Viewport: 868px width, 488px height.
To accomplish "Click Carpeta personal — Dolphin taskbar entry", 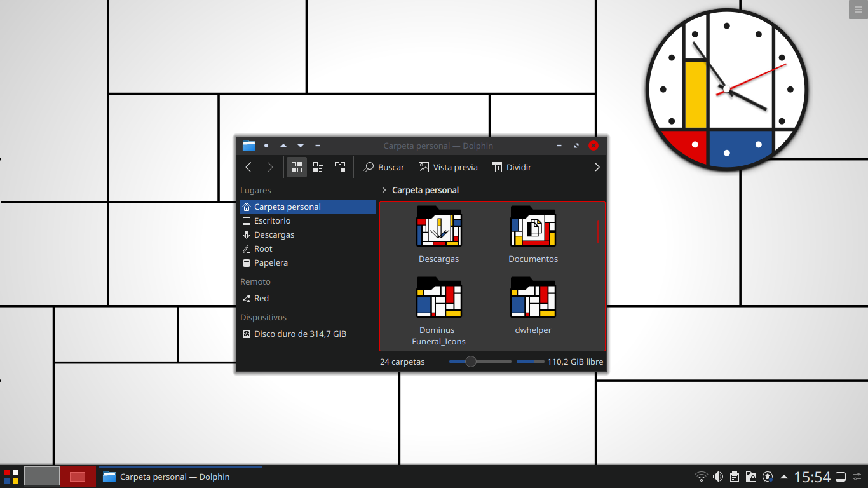I will pos(180,477).
